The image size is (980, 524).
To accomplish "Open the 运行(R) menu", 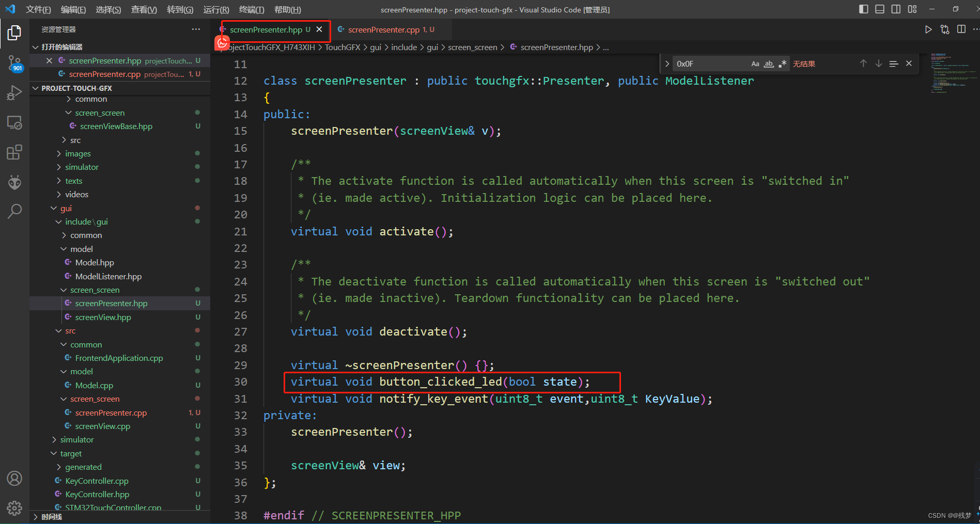I will [216, 9].
